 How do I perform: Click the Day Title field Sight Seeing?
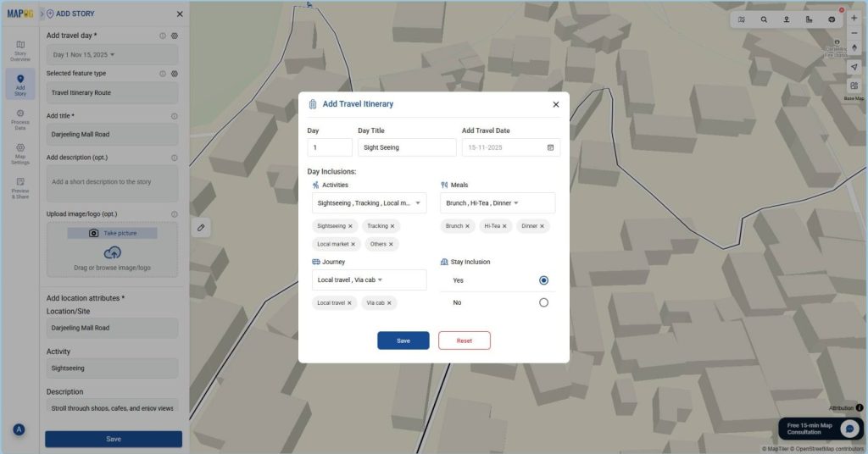[407, 147]
